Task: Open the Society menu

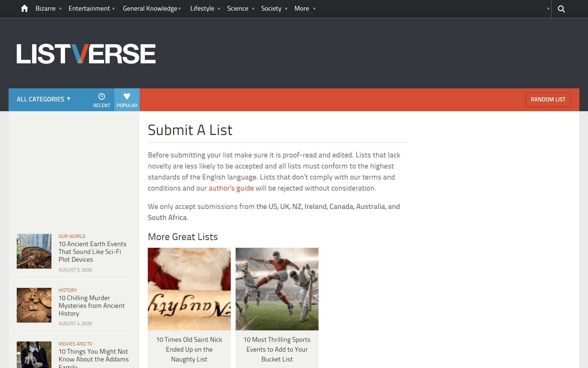Action: [x=271, y=8]
